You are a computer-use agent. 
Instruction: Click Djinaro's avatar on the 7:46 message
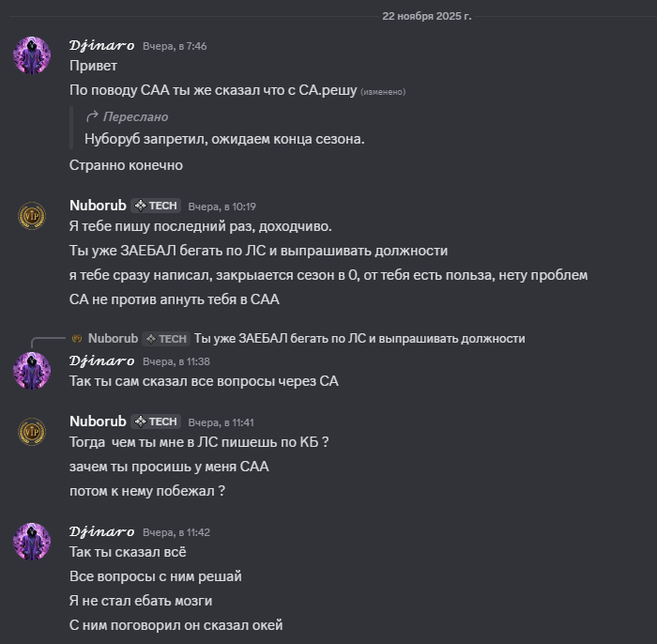pyautogui.click(x=32, y=54)
